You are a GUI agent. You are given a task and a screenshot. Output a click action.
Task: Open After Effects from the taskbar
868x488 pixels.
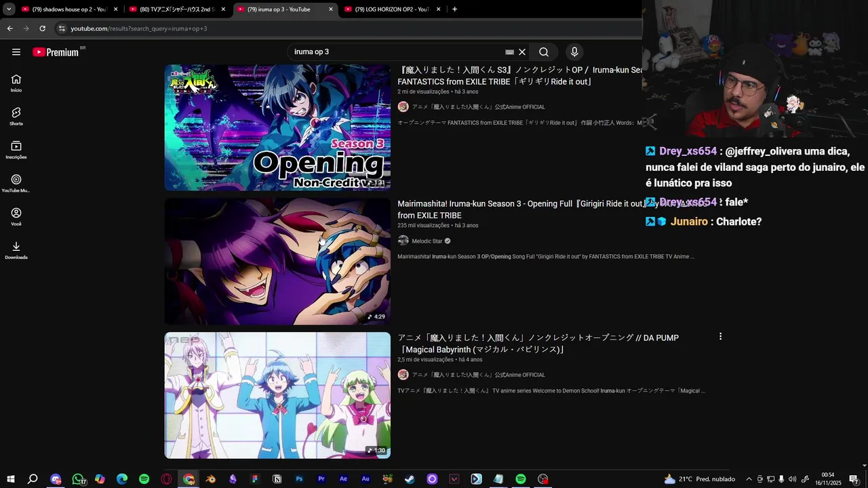(x=343, y=479)
